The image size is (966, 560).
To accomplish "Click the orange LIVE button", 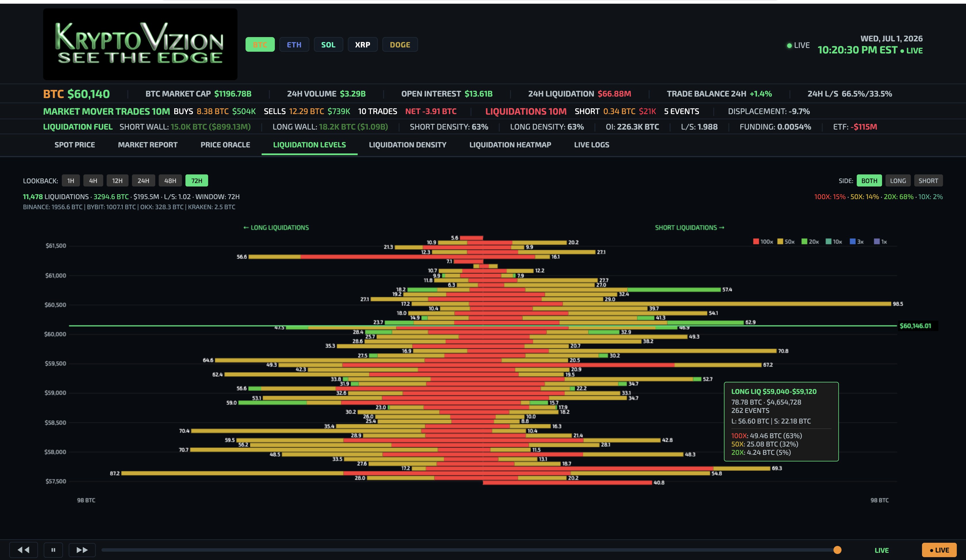I will pos(939,550).
